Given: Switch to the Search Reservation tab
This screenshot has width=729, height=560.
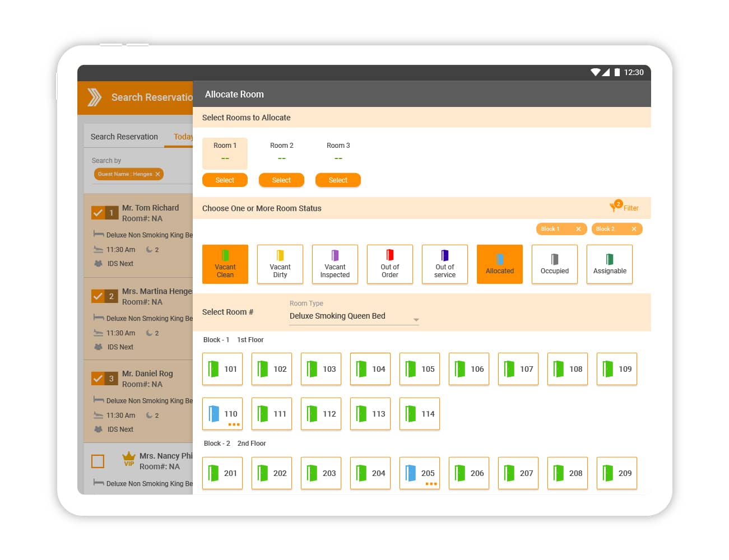Looking at the screenshot, I should (x=124, y=137).
